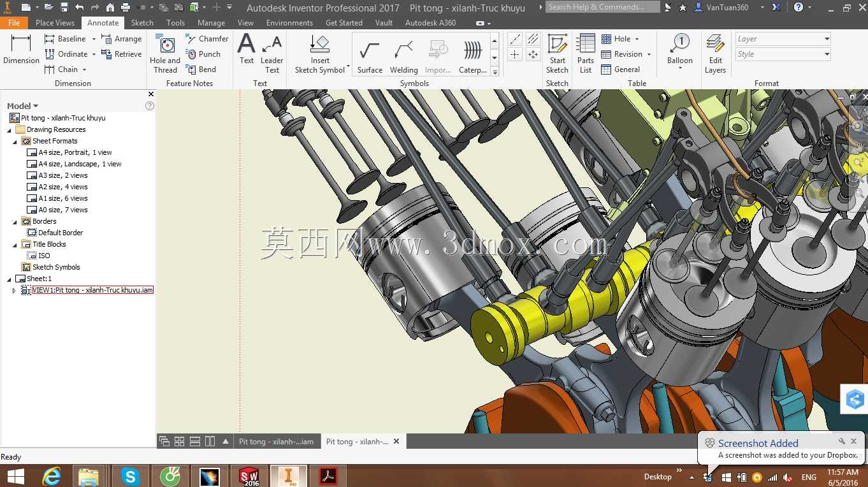Add a Hole and Thread note
The image size is (868, 487).
[x=165, y=54]
